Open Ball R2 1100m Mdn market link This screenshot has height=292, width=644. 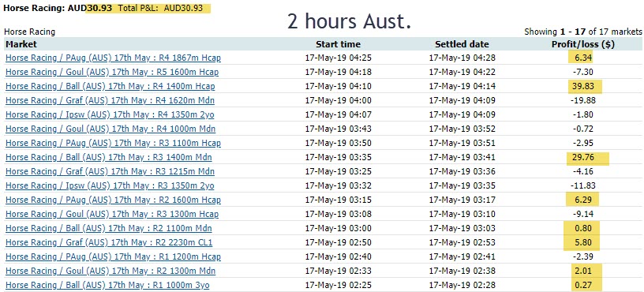pos(109,228)
